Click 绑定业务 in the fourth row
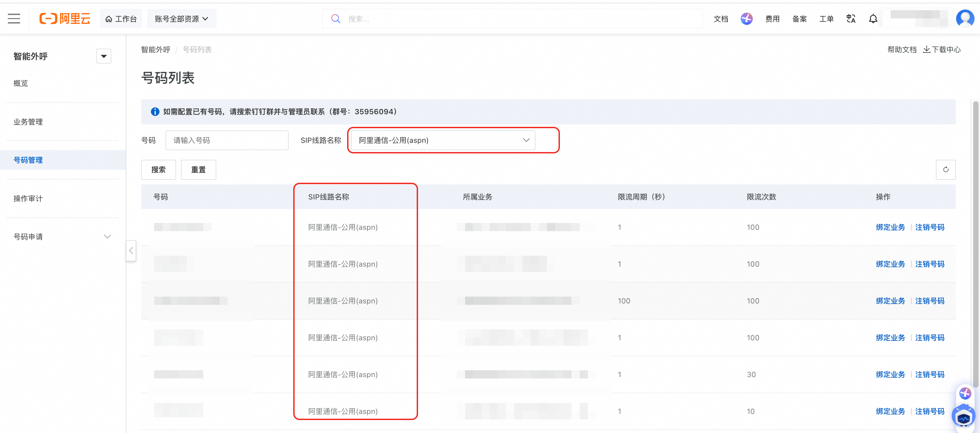This screenshot has width=980, height=433. click(890, 338)
